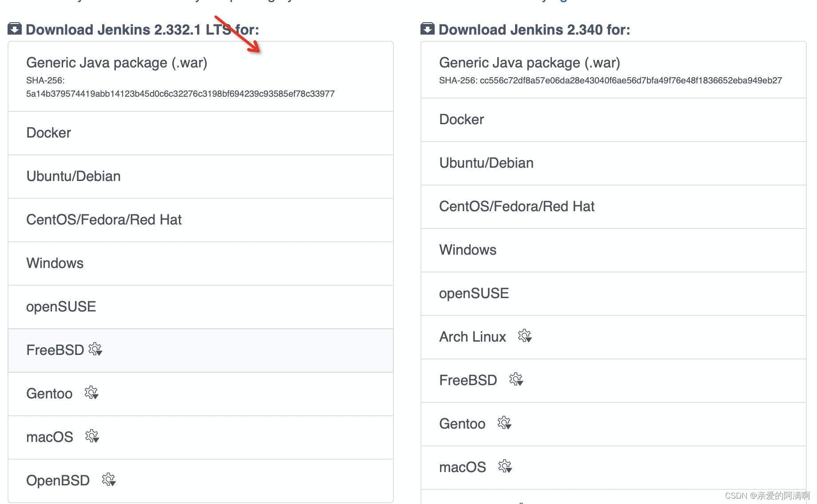The width and height of the screenshot is (817, 504).
Task: Open Docker under Jenkins 2.340
Action: click(614, 120)
